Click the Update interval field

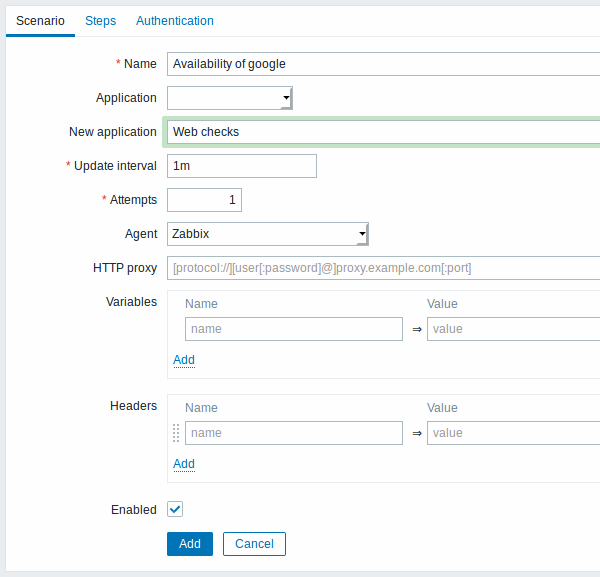click(x=242, y=166)
